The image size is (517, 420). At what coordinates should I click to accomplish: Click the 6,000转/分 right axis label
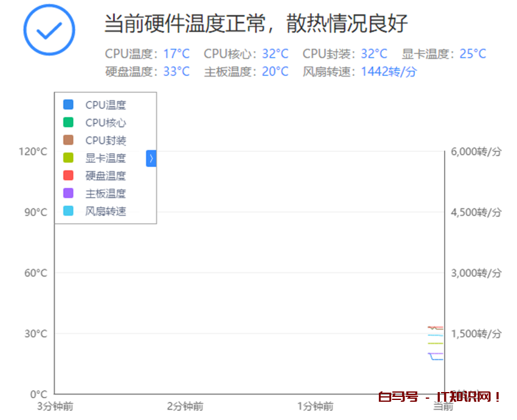tap(476, 151)
